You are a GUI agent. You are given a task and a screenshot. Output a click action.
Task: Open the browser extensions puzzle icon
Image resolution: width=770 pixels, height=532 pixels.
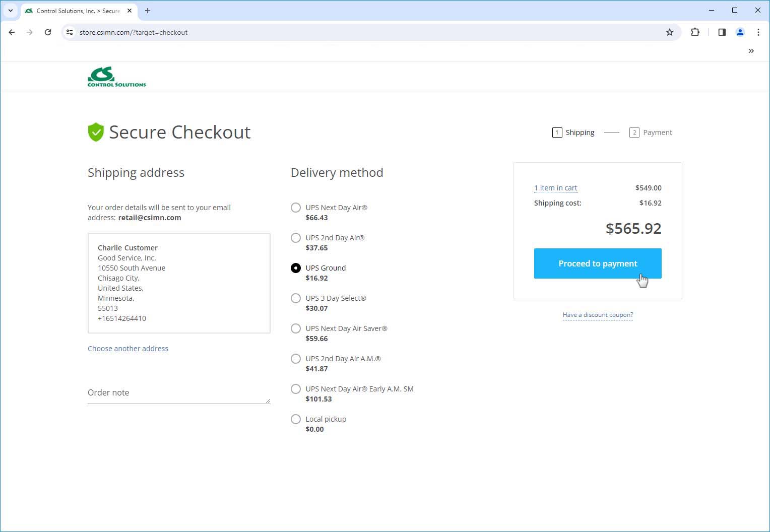(695, 32)
